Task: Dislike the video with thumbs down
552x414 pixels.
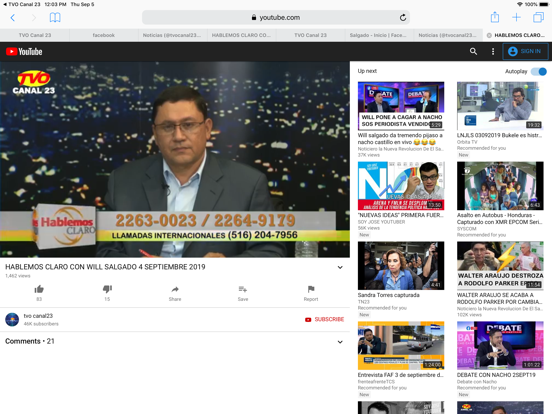Action: [107, 289]
